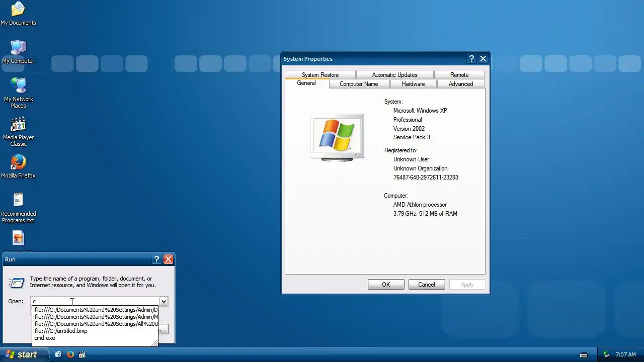Click the Run program icon in the dialog

[x=17, y=283]
